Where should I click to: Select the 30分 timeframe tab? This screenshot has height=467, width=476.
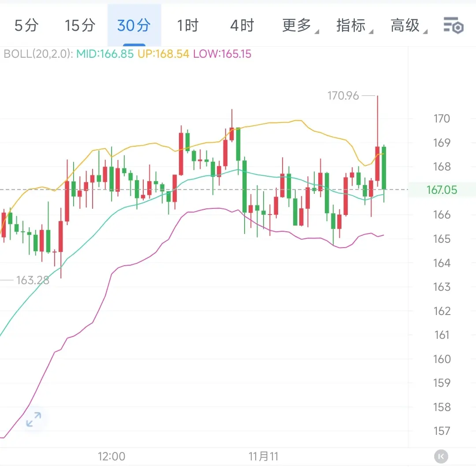click(134, 26)
